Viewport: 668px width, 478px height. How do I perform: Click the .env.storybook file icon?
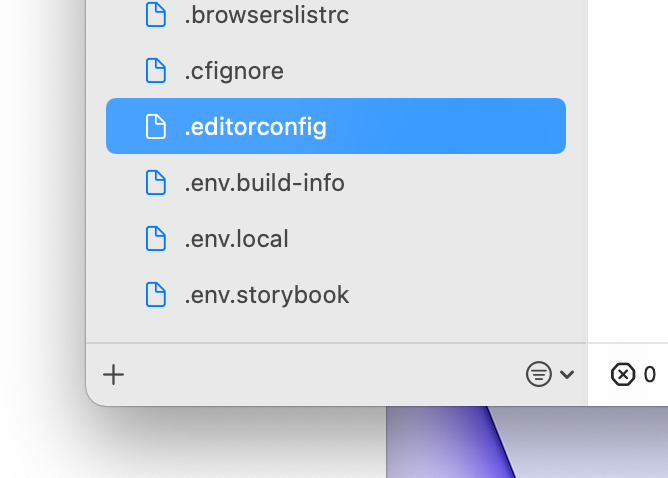pos(155,295)
